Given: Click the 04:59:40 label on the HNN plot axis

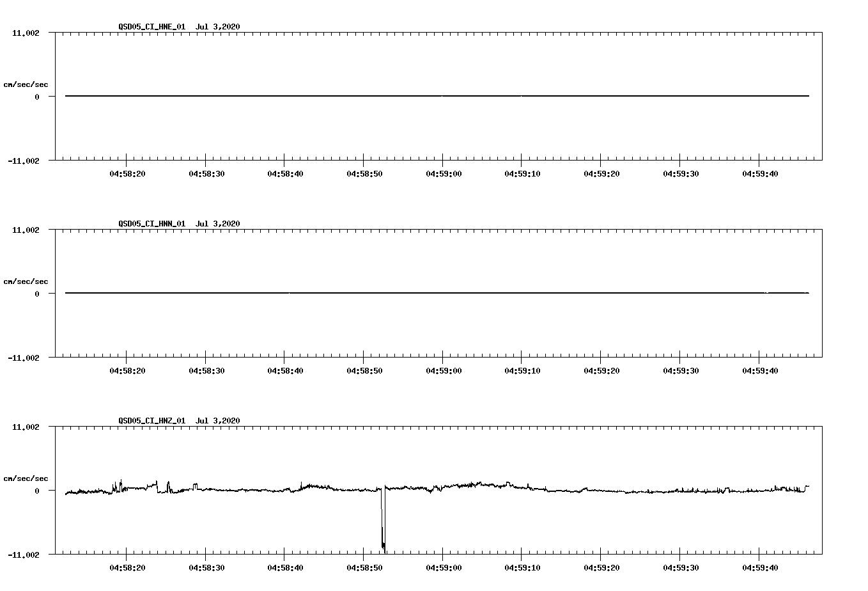Looking at the screenshot, I should (759, 370).
